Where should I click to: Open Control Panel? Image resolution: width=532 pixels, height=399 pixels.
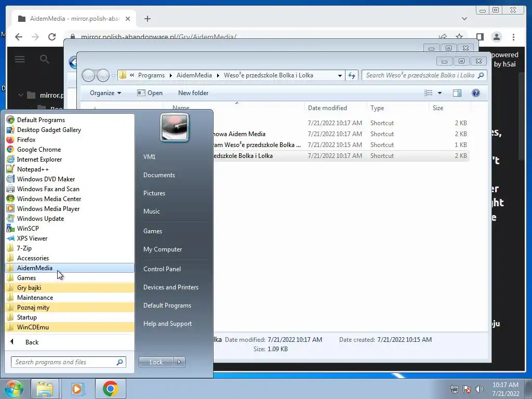[x=162, y=269]
